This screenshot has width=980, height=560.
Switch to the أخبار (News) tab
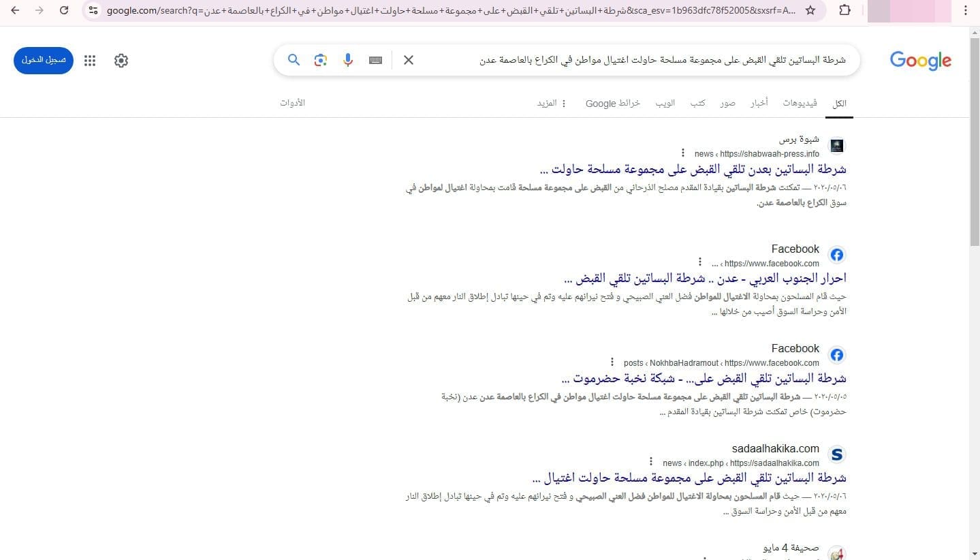759,103
